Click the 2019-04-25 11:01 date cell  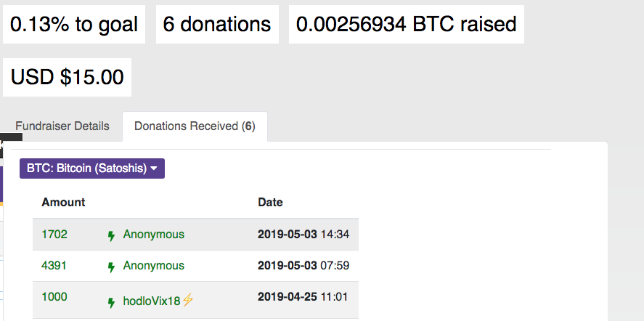[x=303, y=297]
